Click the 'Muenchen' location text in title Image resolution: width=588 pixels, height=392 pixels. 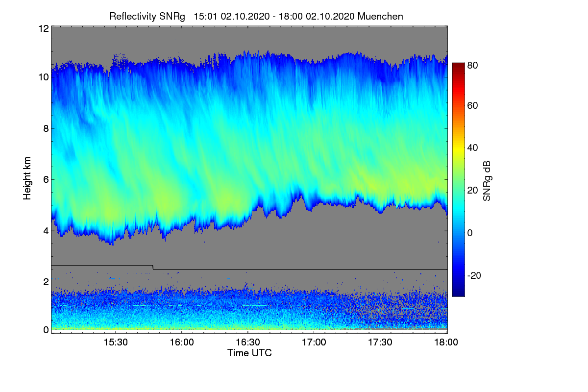tap(380, 16)
